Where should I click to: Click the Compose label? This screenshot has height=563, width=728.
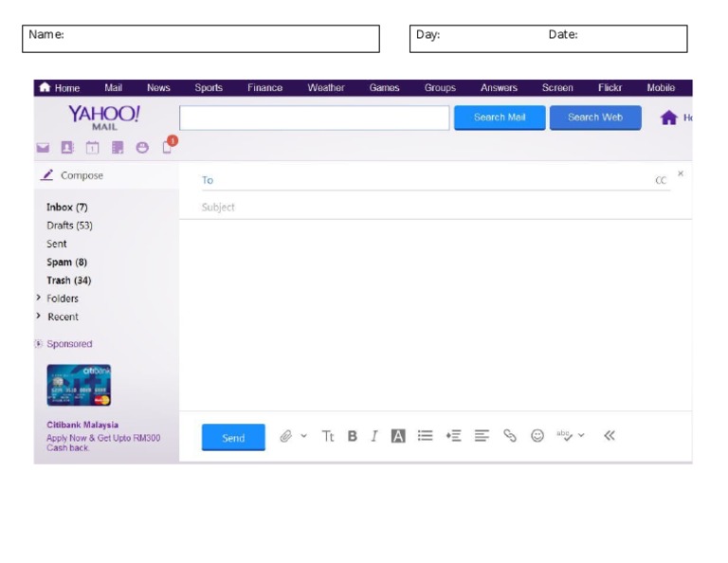(82, 175)
